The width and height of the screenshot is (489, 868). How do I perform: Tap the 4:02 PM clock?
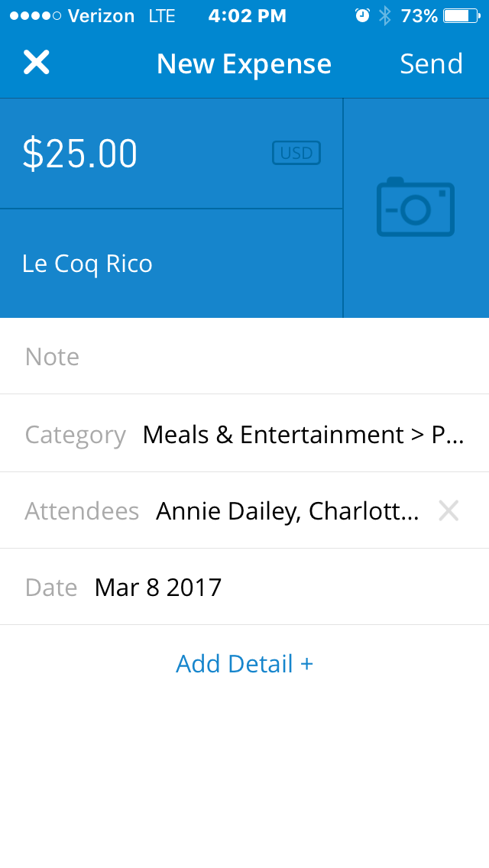click(x=247, y=15)
